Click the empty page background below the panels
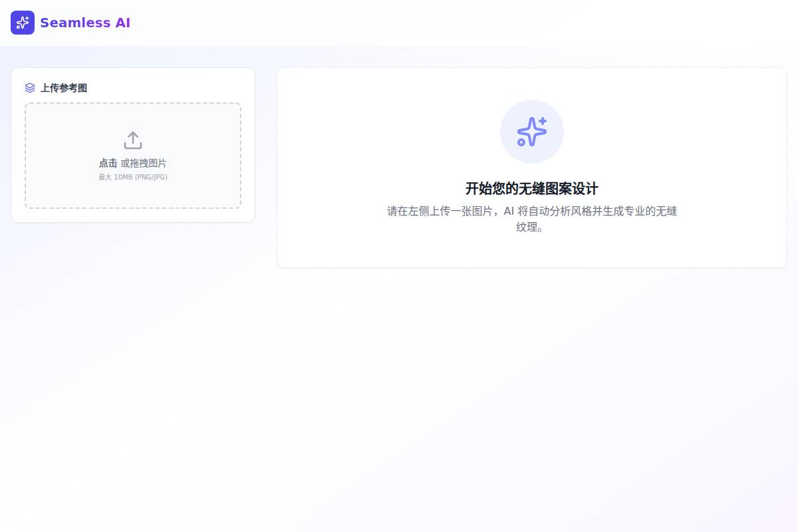798x532 pixels. click(399, 399)
